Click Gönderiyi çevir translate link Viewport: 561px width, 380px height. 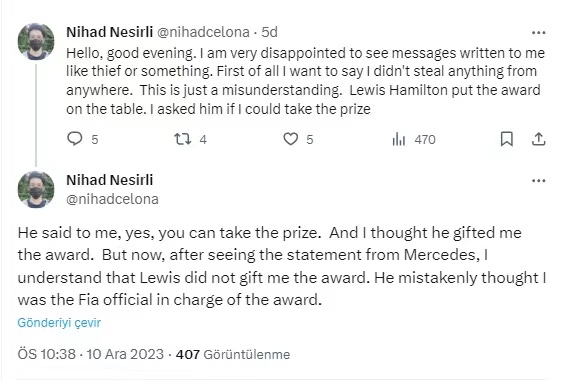click(x=59, y=323)
